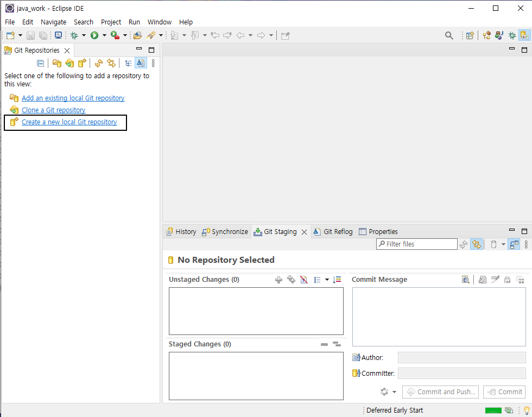This screenshot has height=417, width=532.
Task: Toggle Link with Editor in Git Repositories
Action: pyautogui.click(x=111, y=63)
